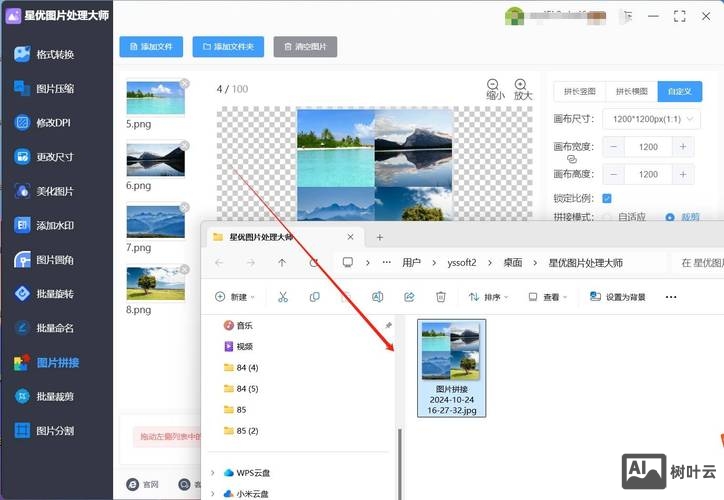
Task: Go up one folder level in Explorer
Action: (282, 263)
